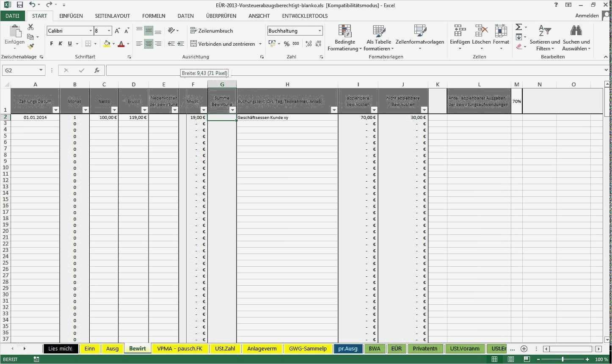Toggle center alignment in Ausrichtung group
612x364 pixels.
pyautogui.click(x=149, y=44)
